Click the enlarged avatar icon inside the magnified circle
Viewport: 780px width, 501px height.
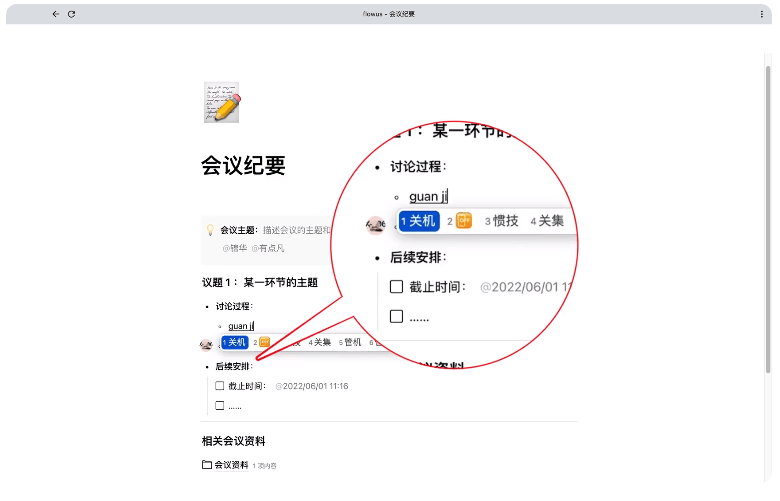point(376,223)
